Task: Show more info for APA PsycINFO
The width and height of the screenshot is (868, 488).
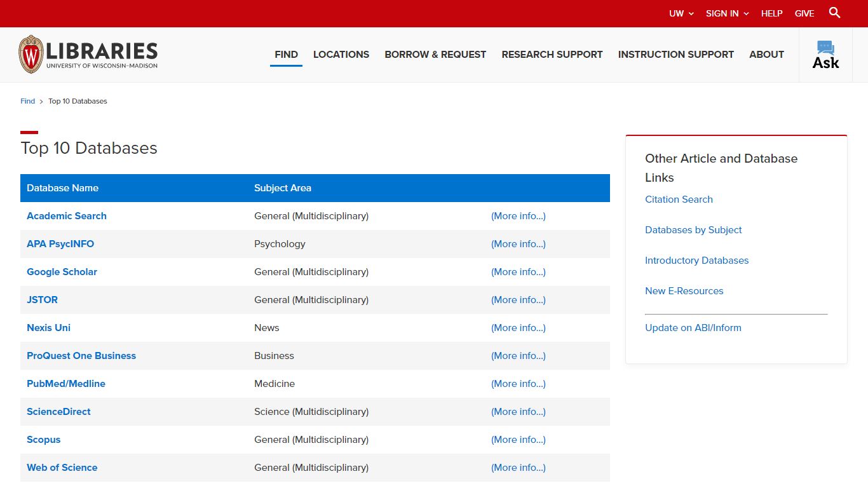Action: (x=519, y=244)
